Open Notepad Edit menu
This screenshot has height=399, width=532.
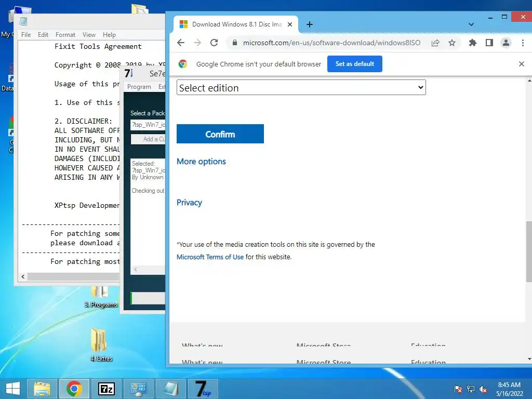point(43,35)
